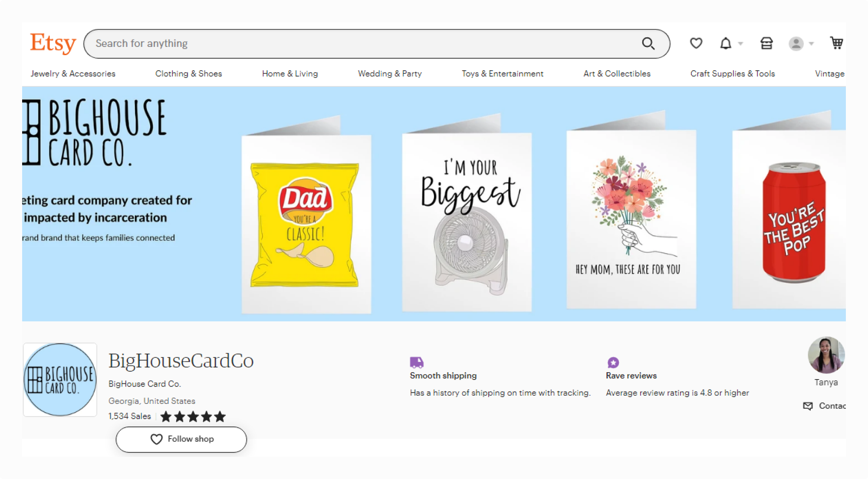This screenshot has width=868, height=479.
Task: Click the Follow shop button
Action: click(181, 439)
